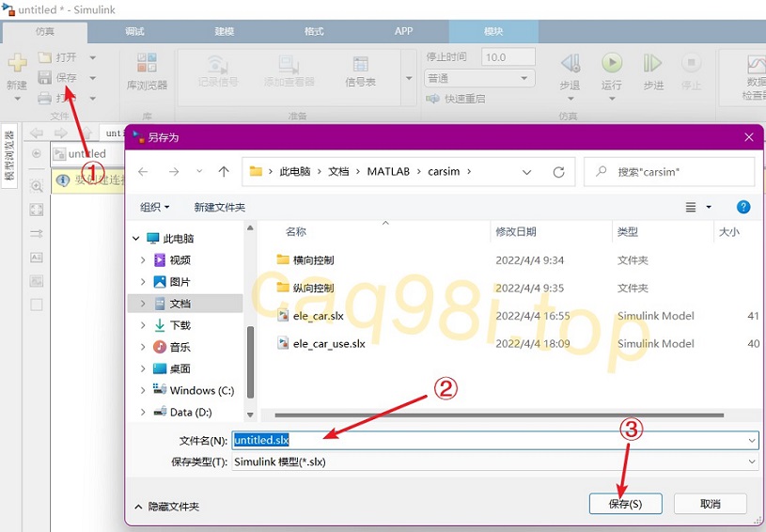This screenshot has height=532, width=766.
Task: Click the Fit to View icon in sidebar
Action: click(x=37, y=210)
